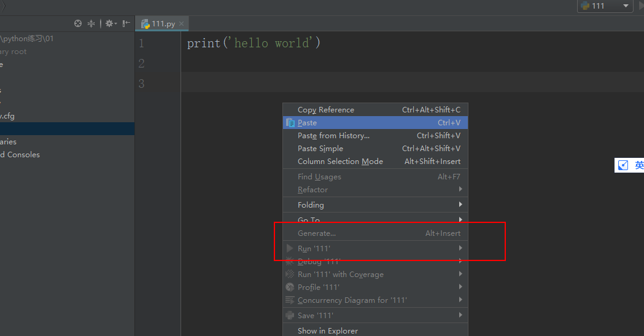Select the highlighted row in project tree
This screenshot has height=336, width=644.
coord(68,128)
